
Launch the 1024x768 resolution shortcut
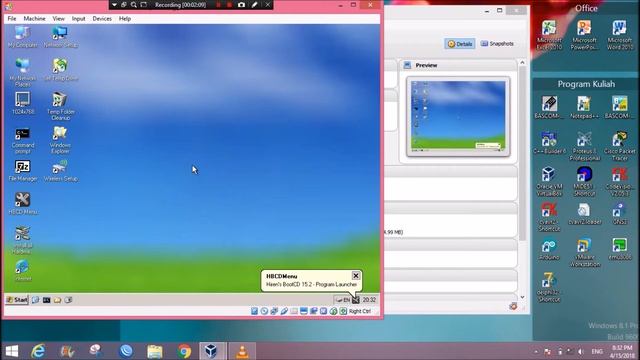[x=22, y=103]
